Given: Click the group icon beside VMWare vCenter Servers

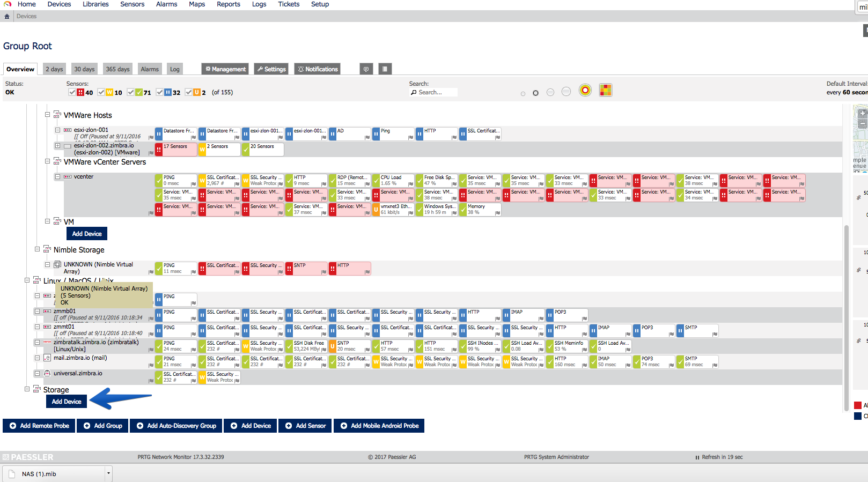Looking at the screenshot, I should pyautogui.click(x=57, y=161).
